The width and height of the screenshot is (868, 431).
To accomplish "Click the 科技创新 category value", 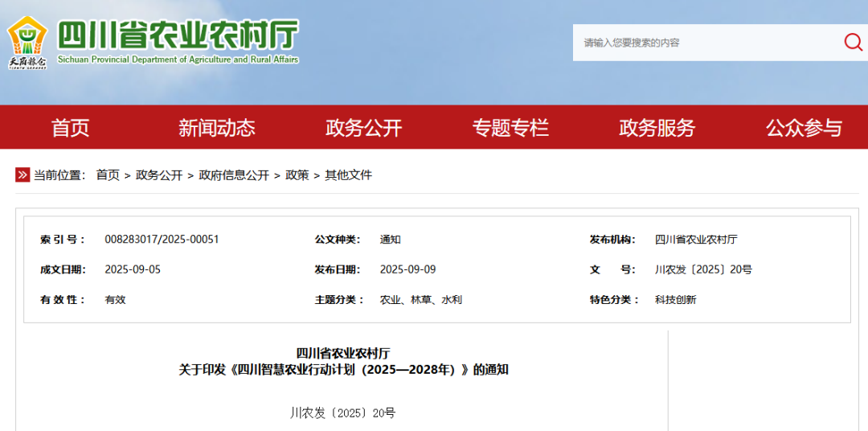I will pos(675,300).
